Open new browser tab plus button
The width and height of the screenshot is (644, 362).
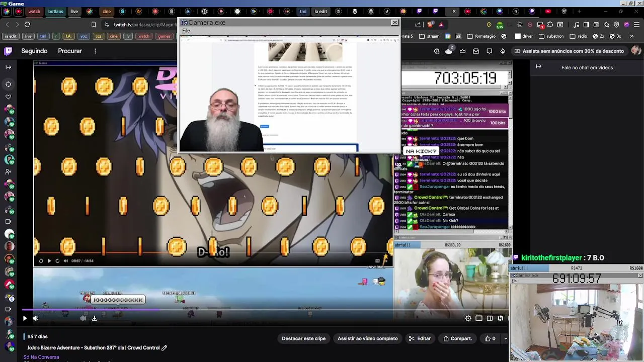click(579, 11)
